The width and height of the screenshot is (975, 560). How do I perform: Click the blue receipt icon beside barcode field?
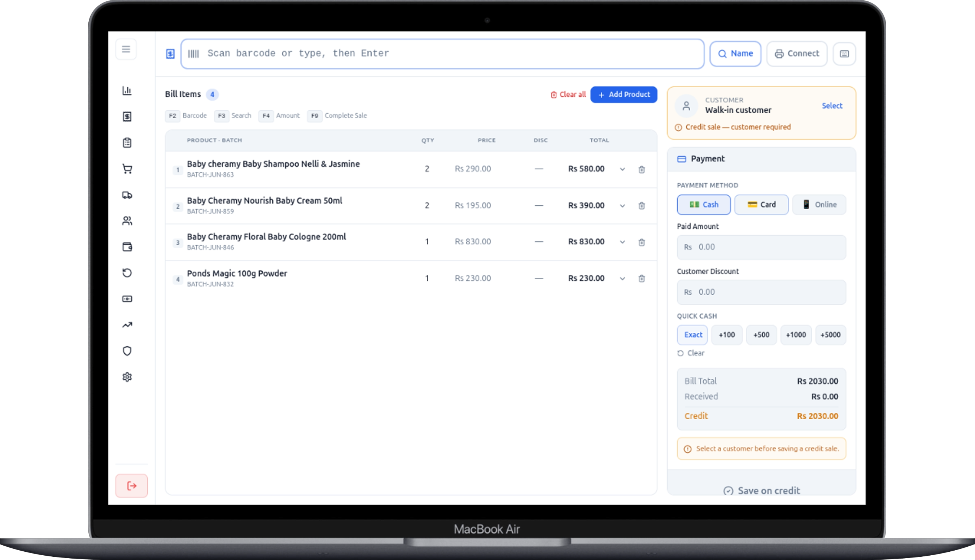(x=170, y=54)
